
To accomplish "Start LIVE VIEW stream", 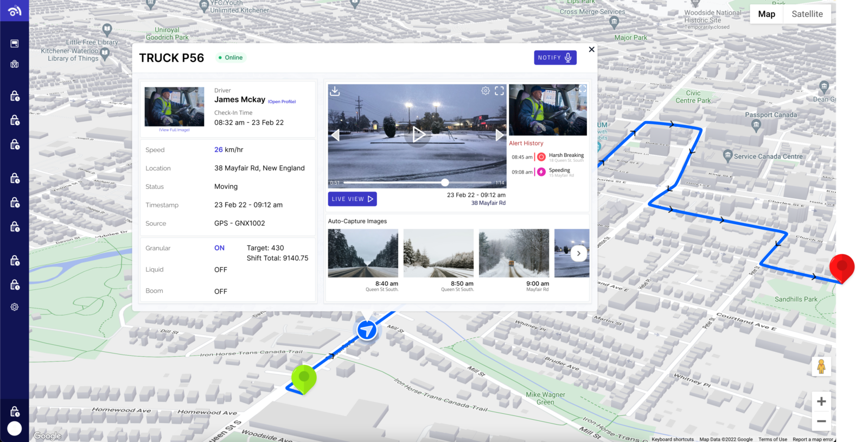I will [x=352, y=199].
